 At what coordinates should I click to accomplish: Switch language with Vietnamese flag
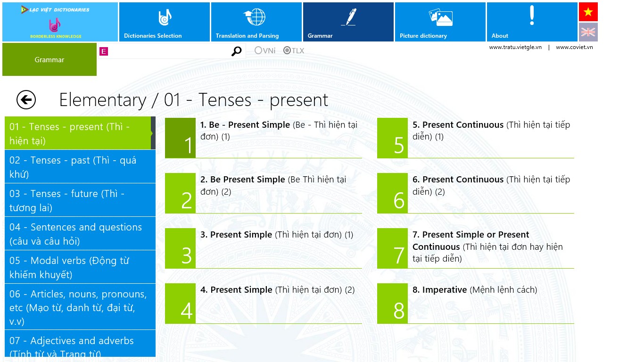[588, 12]
